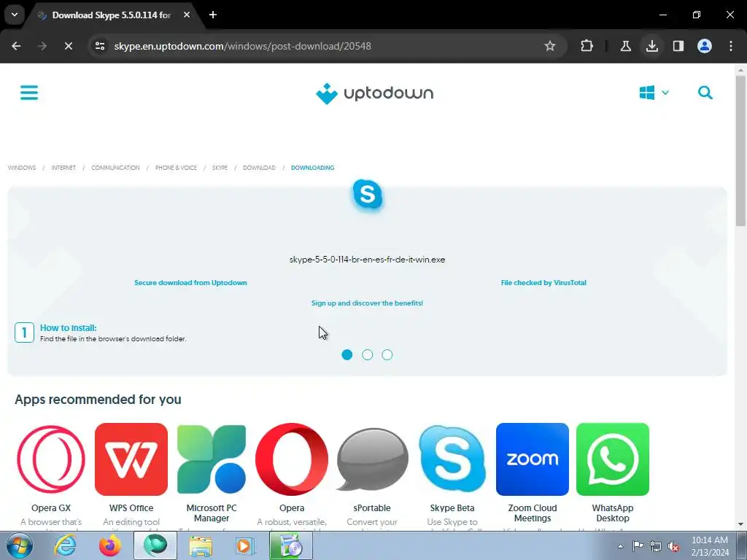Go to the Download breadcrumb

[x=259, y=168]
